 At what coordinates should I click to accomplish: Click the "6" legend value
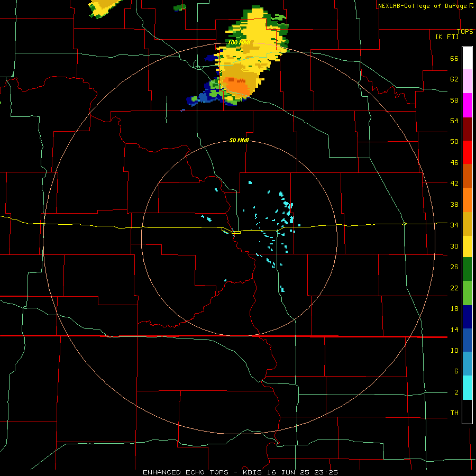(x=456, y=371)
